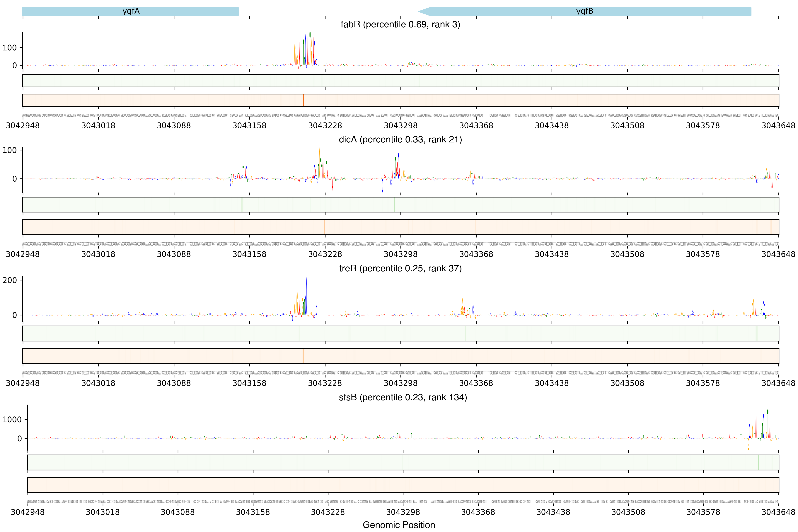Click the green marker in sfsB heatmap
The image size is (798, 532).
coord(758,462)
